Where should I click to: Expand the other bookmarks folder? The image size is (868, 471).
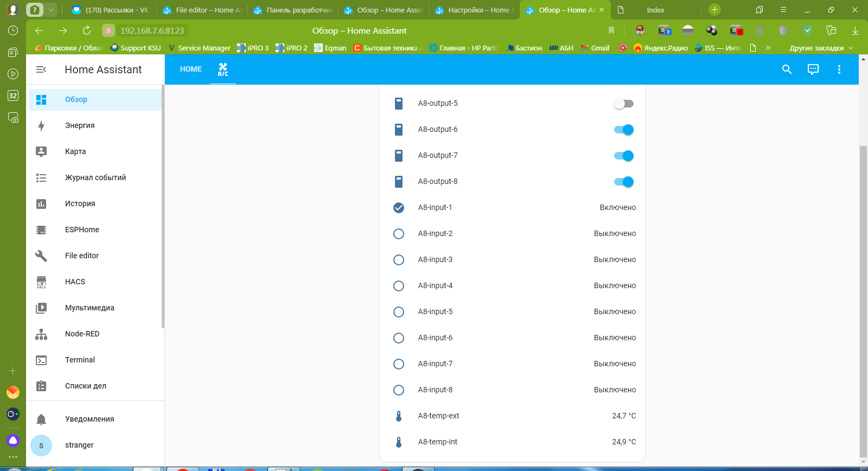coord(820,48)
